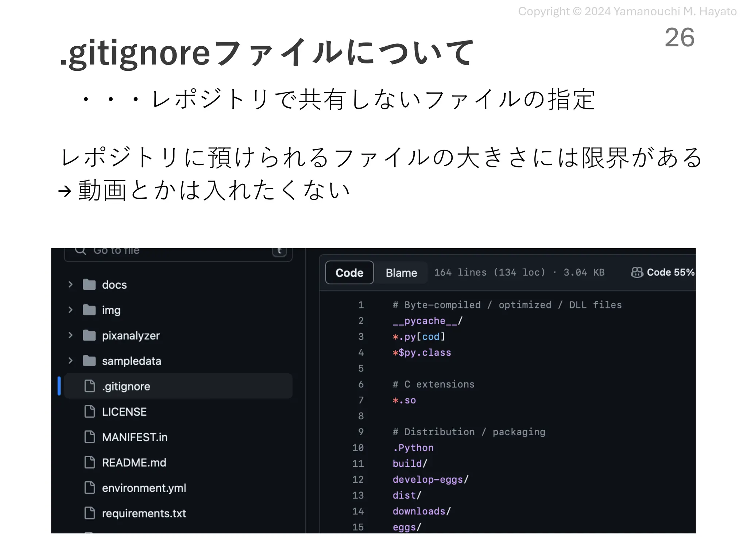Open the img folder
This screenshot has width=747, height=560.
tap(111, 310)
